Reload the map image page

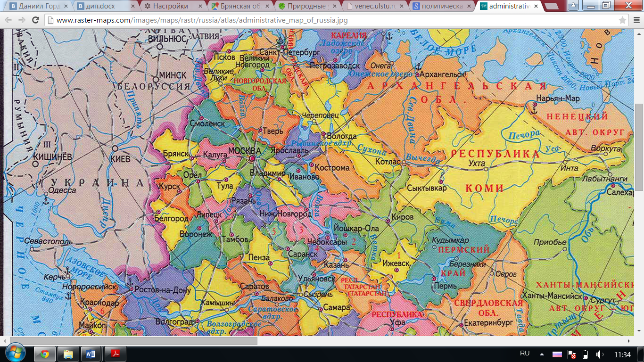[x=35, y=20]
